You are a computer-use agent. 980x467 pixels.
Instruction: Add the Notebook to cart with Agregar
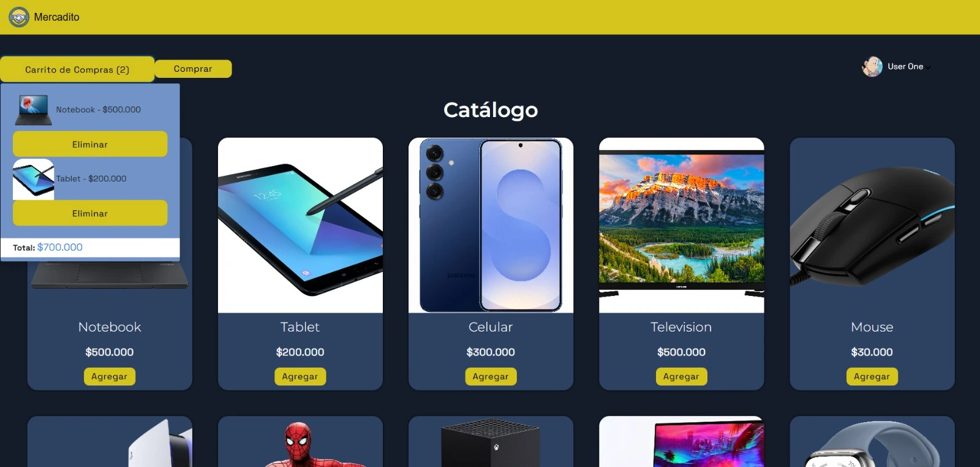(x=110, y=376)
